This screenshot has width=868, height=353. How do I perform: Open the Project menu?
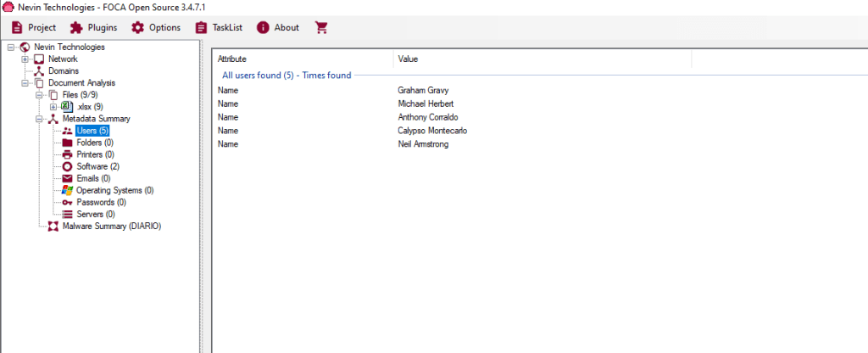click(34, 27)
